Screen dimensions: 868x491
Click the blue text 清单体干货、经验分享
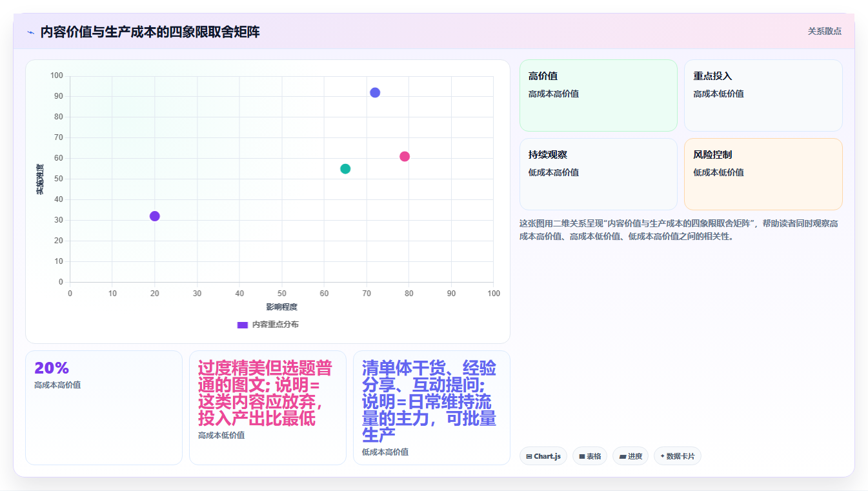(429, 377)
